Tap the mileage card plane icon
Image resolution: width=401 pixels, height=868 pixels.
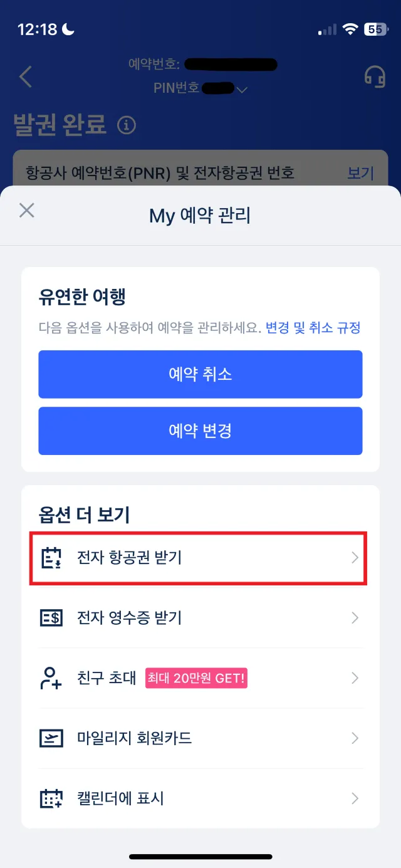pyautogui.click(x=51, y=738)
